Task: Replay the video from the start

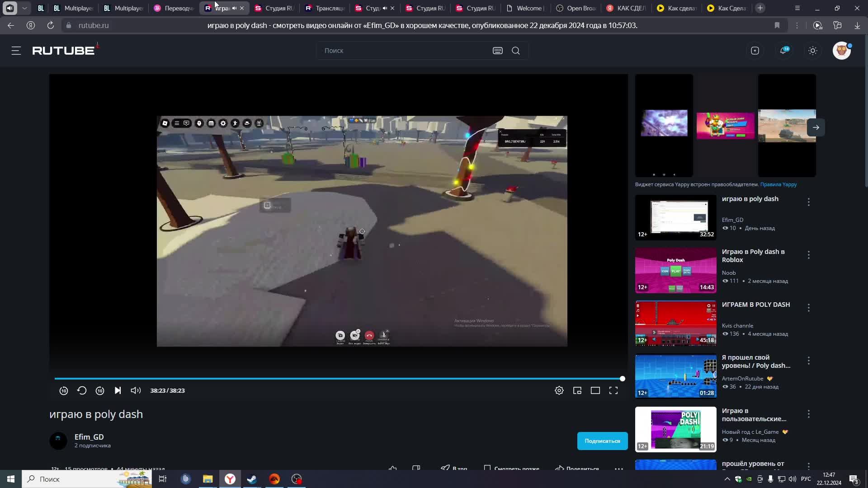Action: [x=82, y=390]
